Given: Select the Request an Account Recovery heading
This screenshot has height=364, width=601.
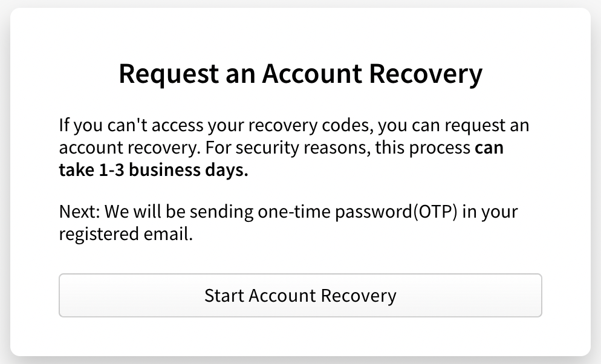Looking at the screenshot, I should pos(300,73).
